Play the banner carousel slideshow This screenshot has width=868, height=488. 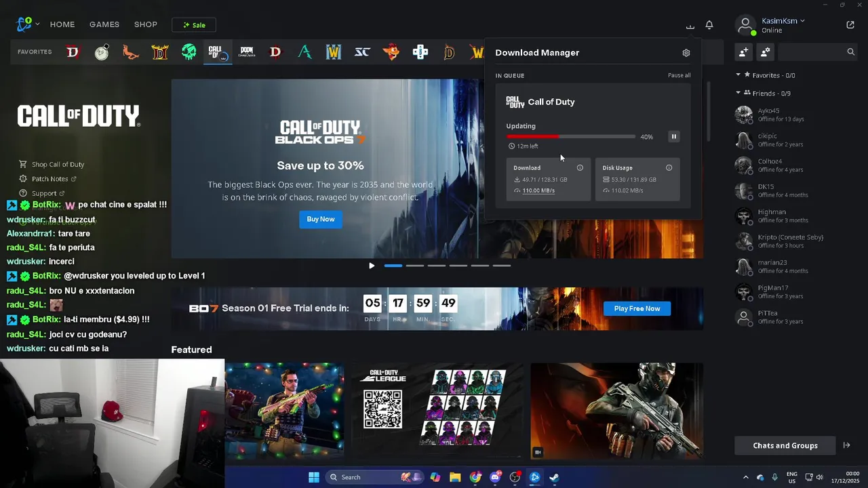coord(372,266)
